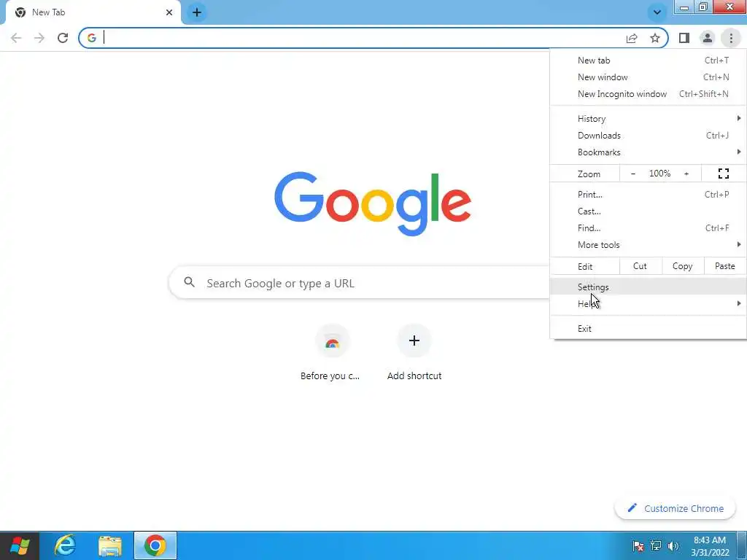This screenshot has width=747, height=560.
Task: Expand the Help submenu
Action: [x=648, y=304]
